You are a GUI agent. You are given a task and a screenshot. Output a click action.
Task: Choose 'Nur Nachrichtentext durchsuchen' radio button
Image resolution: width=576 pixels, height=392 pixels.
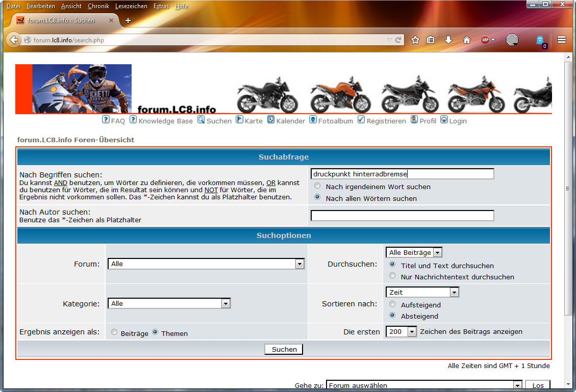tap(392, 276)
